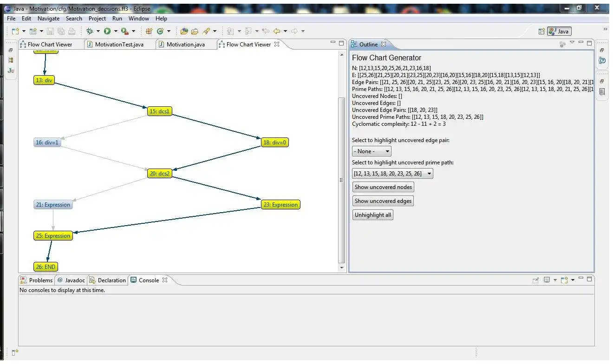Viewport: 613px width, 364px height.
Task: Select the 13: div node
Action: 44,80
